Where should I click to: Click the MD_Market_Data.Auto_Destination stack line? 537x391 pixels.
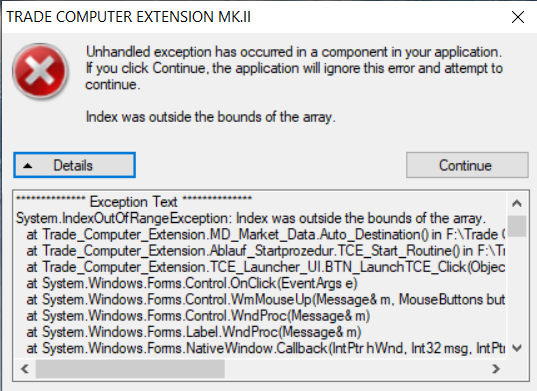coord(265,235)
